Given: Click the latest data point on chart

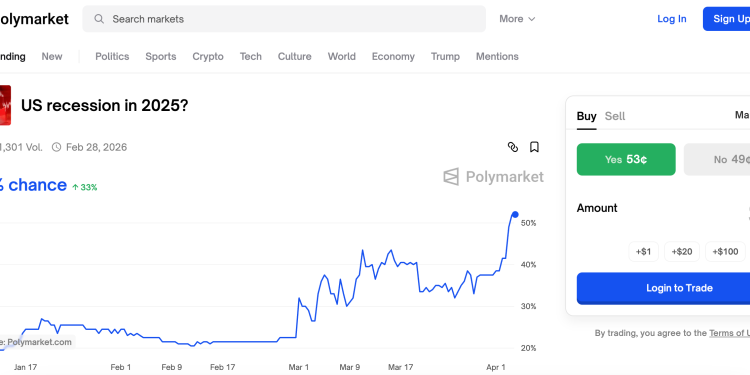Looking at the screenshot, I should pos(515,214).
